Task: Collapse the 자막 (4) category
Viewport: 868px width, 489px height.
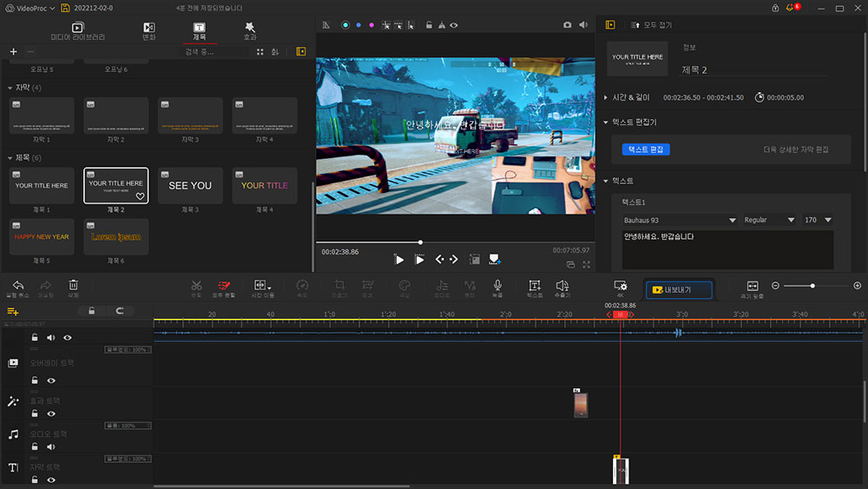Action: point(10,88)
